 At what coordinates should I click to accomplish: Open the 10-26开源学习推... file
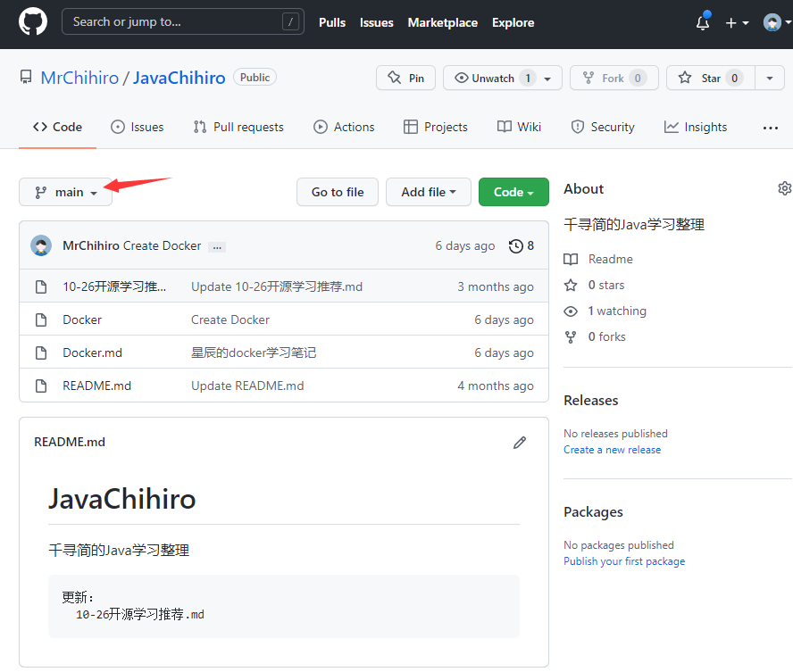(114, 286)
